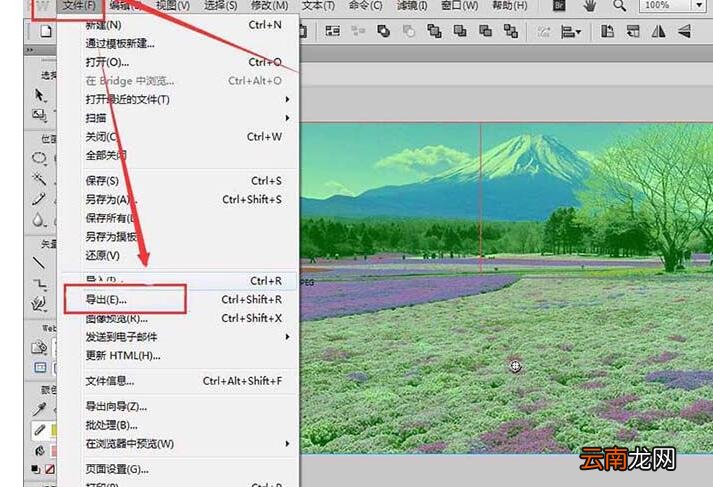
Task: Click the Mount Fuji canvas image
Action: click(x=506, y=288)
